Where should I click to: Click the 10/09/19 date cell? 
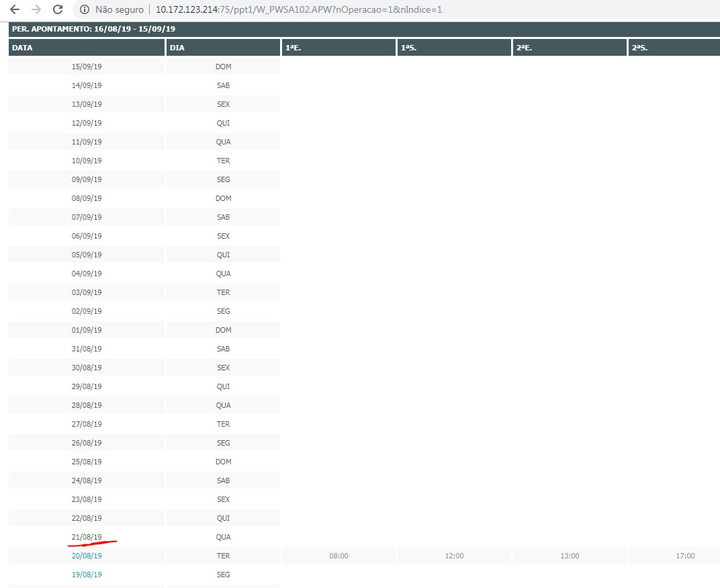point(87,161)
